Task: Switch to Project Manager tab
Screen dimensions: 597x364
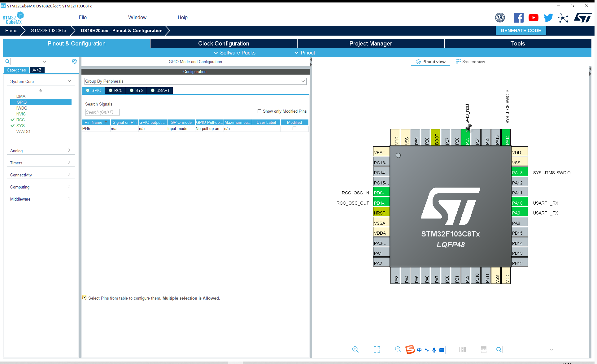Action: pos(371,43)
